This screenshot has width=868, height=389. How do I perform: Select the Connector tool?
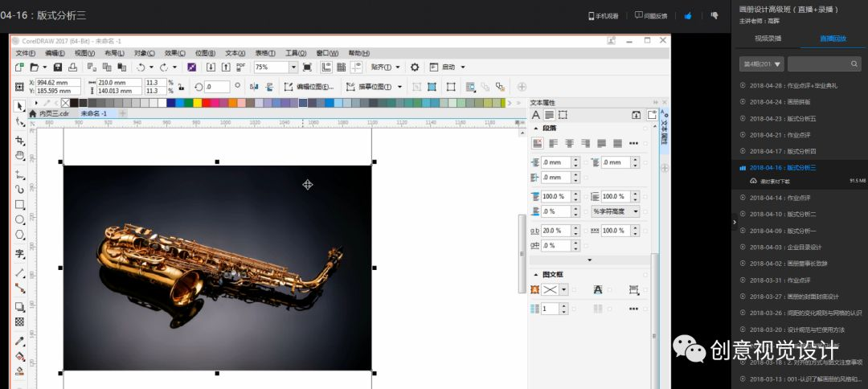pos(20,288)
